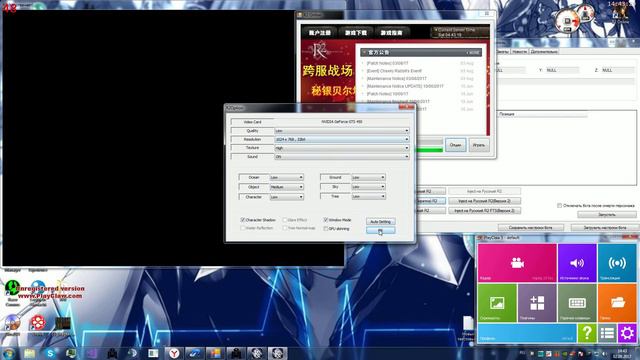This screenshot has height=360, width=640.
Task: Click the launcher Опции button
Action: 455,145
